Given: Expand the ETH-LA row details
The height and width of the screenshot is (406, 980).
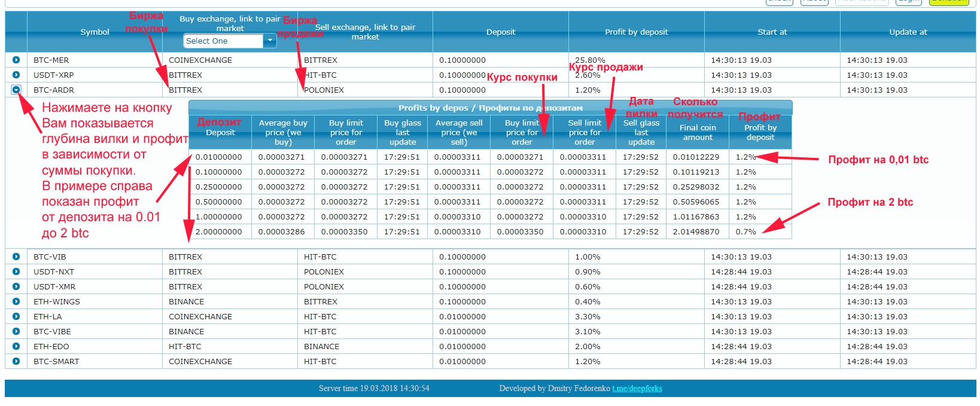Looking at the screenshot, I should 16,316.
